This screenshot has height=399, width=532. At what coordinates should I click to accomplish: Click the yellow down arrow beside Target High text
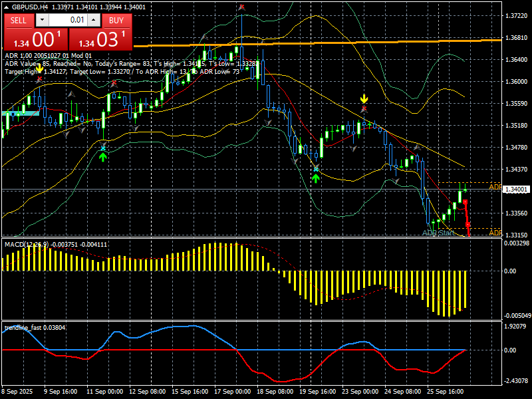(40, 68)
